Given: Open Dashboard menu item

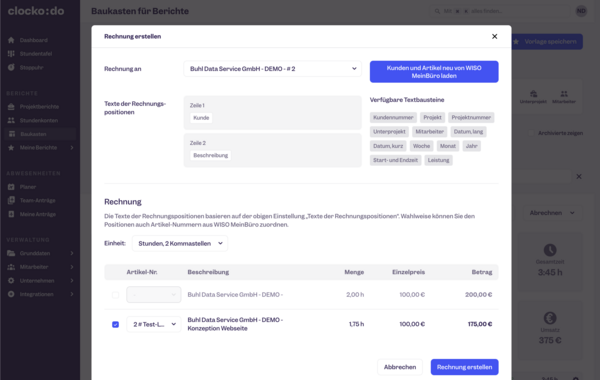Looking at the screenshot, I should click(x=34, y=40).
